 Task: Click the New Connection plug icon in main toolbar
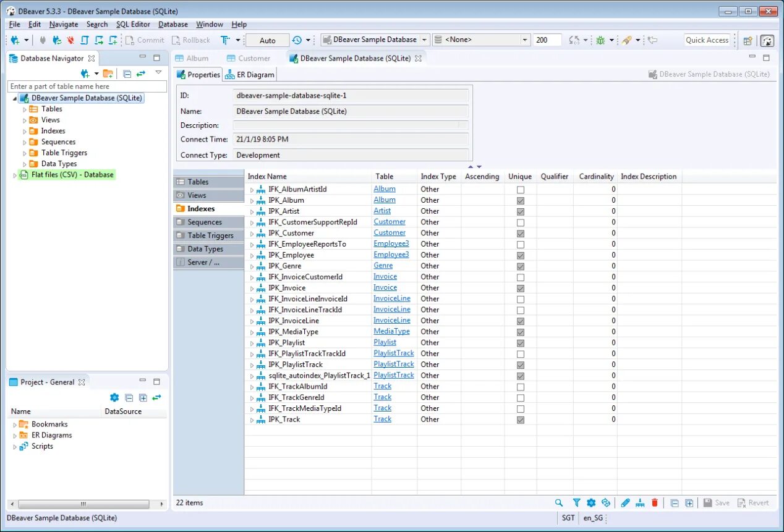click(15, 40)
